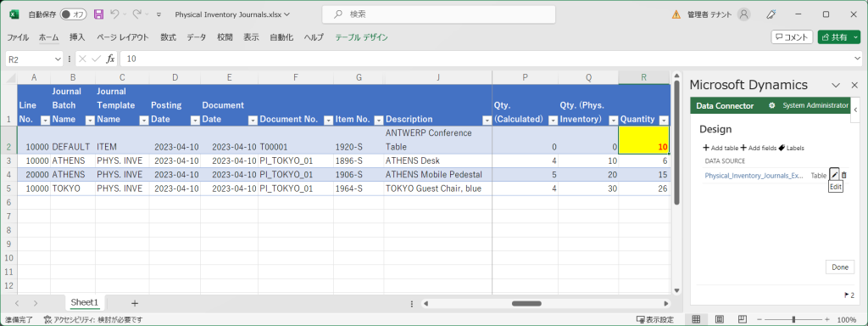Image resolution: width=868 pixels, height=326 pixels.
Task: Open the Customize Quick Access Toolbar menu
Action: pos(159,14)
